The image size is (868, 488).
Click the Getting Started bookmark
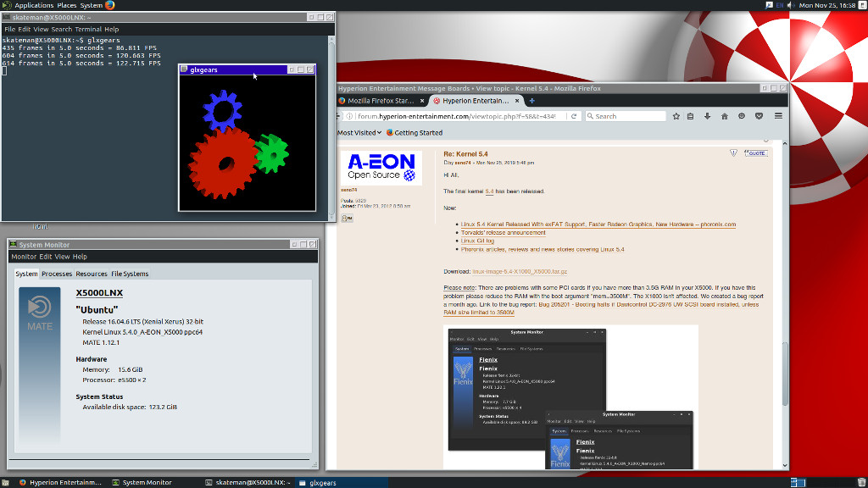(x=415, y=133)
